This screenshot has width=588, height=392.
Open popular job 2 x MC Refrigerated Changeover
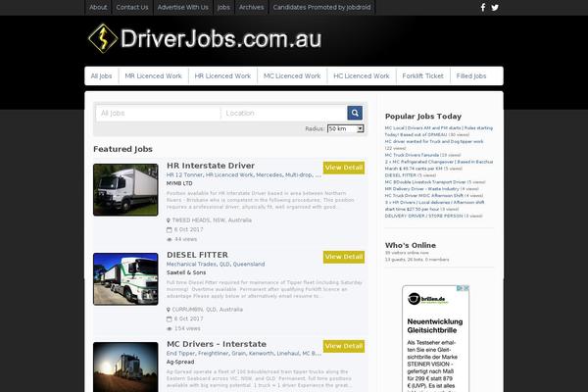pyautogui.click(x=439, y=165)
